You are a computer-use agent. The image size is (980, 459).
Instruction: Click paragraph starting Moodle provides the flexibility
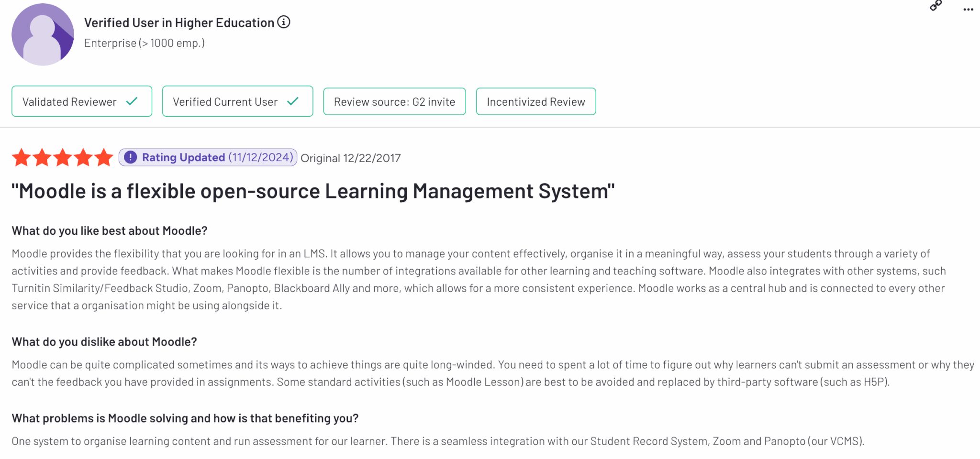point(479,280)
